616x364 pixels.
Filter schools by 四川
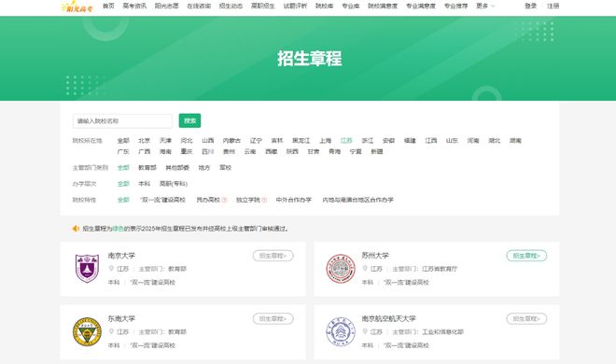208,151
